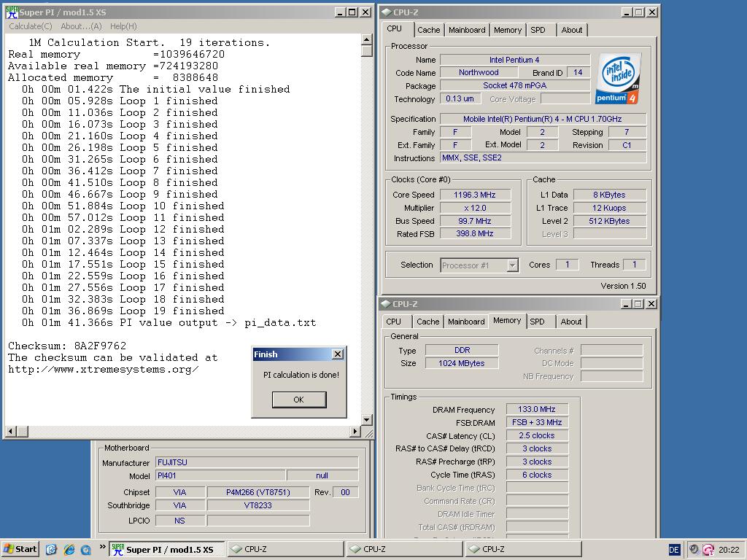
Task: Switch to Super PI taskbar button
Action: click(x=167, y=550)
